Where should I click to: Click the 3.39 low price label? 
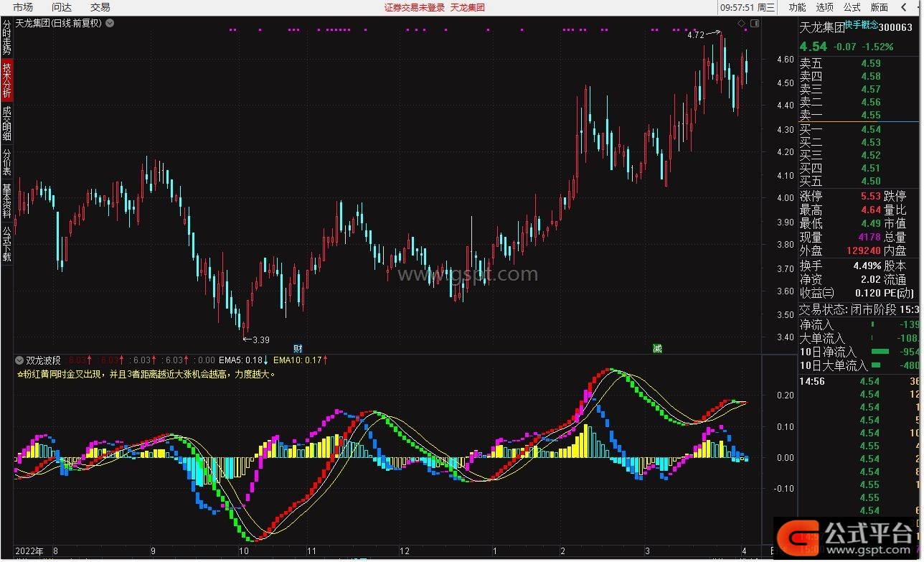click(x=261, y=339)
